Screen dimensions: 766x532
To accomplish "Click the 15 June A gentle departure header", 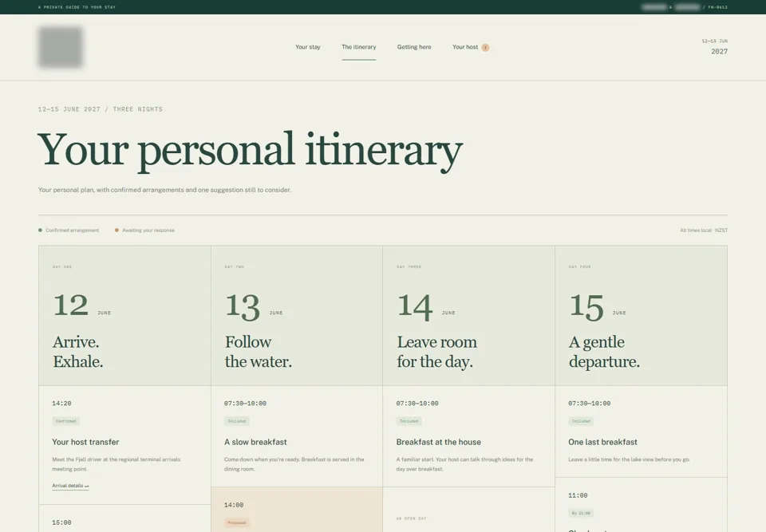I will [x=641, y=316].
